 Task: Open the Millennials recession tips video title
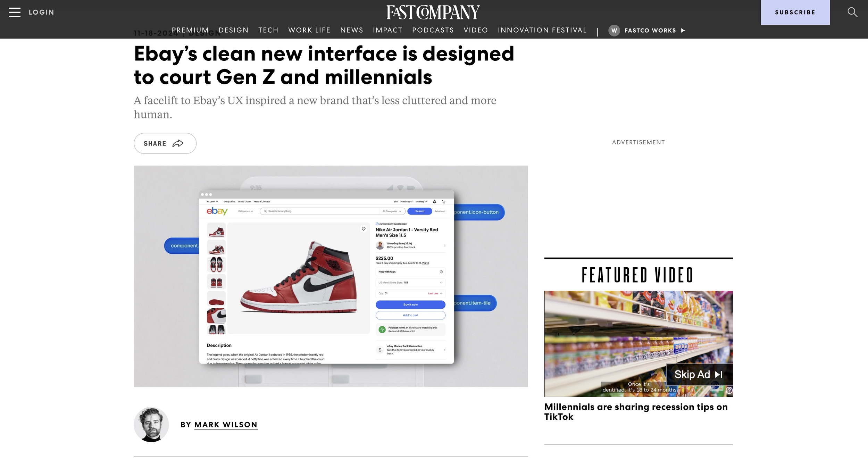click(636, 412)
